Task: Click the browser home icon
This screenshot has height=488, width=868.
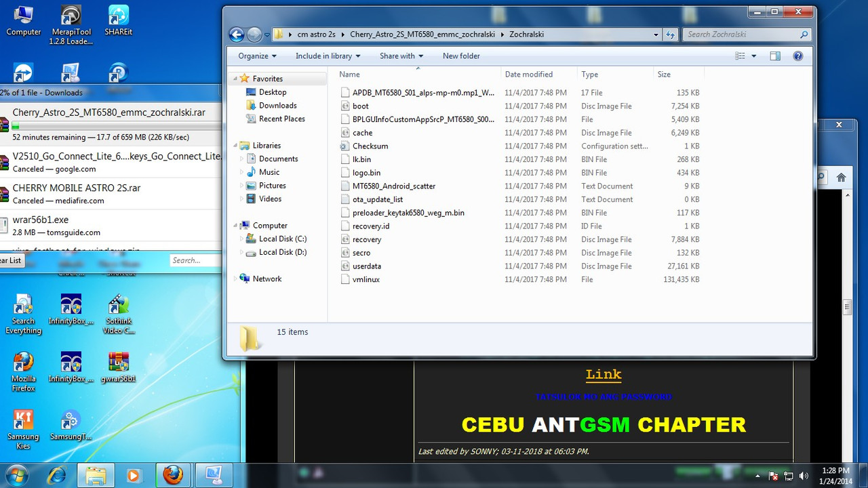Action: (841, 178)
